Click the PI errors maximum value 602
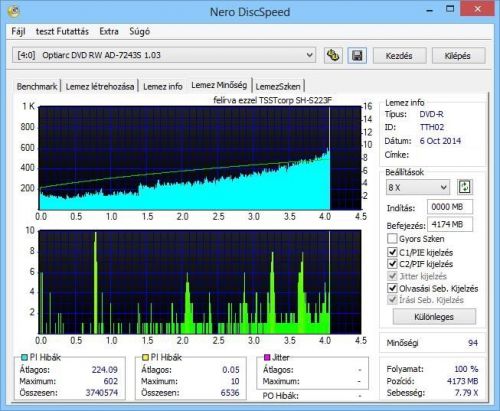The width and height of the screenshot is (500, 411). [111, 381]
